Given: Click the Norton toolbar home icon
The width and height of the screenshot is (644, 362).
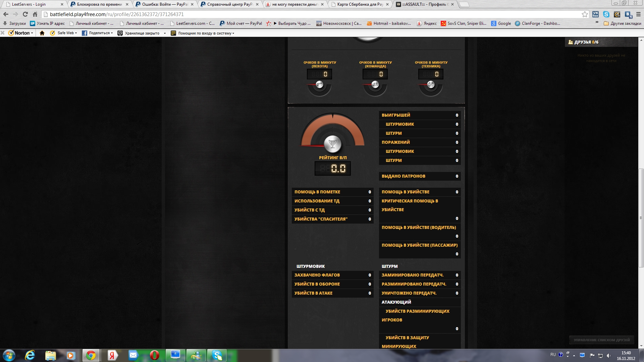Looking at the screenshot, I should coord(42,33).
